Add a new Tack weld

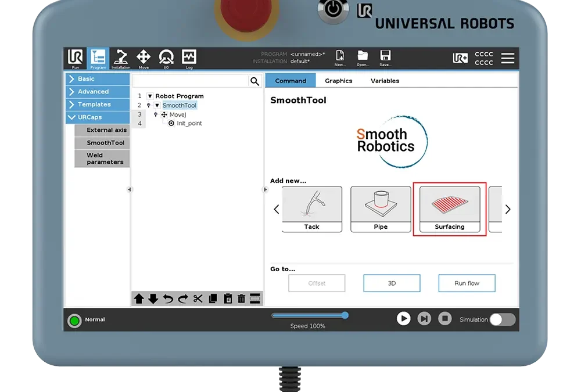[312, 209]
